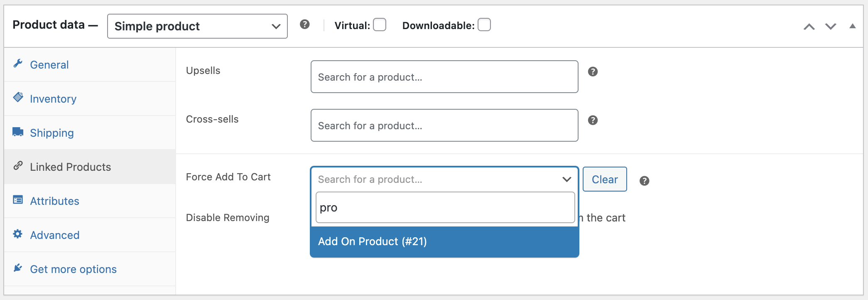Click the tag icon beside Inventory
This screenshot has width=868, height=300.
[x=18, y=98]
